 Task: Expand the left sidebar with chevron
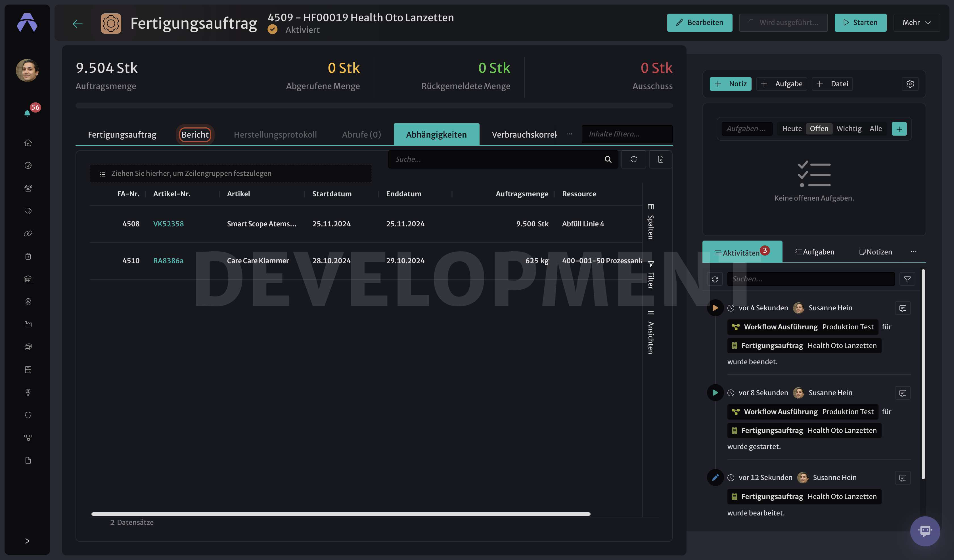click(27, 541)
